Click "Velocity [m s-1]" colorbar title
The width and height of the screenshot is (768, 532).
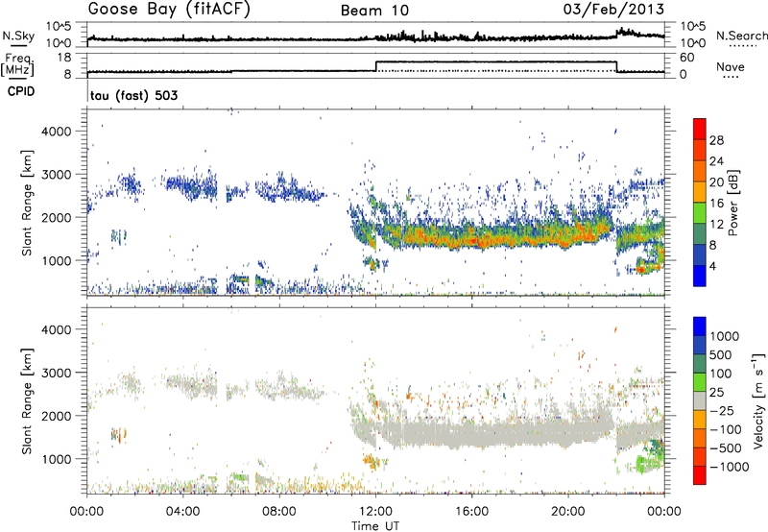tap(758, 400)
